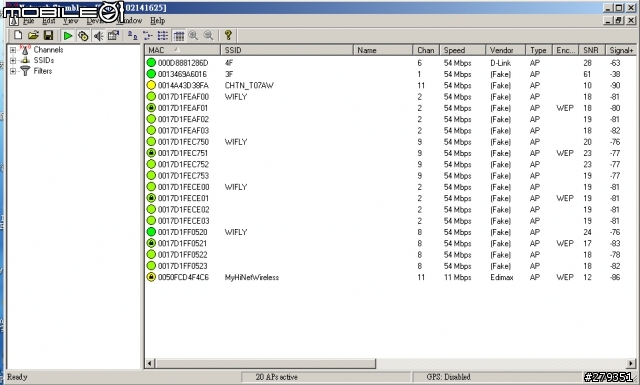The image size is (640, 385).
Task: Open the Help menu
Action: coord(158,20)
